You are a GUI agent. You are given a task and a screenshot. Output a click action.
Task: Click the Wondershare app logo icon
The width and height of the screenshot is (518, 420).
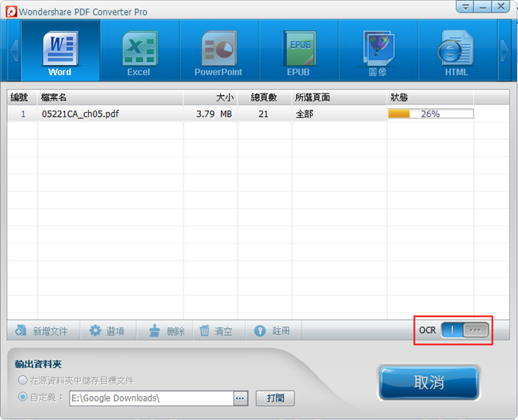(x=12, y=12)
